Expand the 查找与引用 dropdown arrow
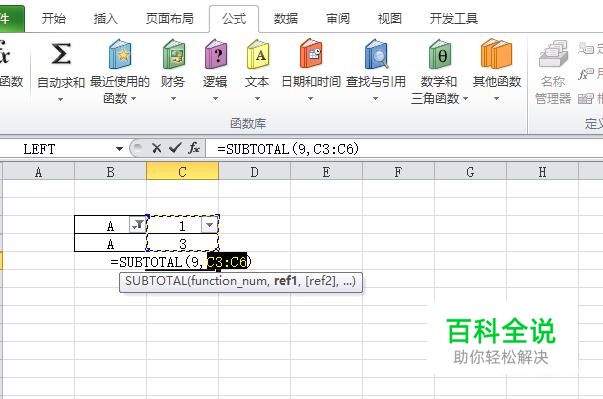 tap(376, 99)
